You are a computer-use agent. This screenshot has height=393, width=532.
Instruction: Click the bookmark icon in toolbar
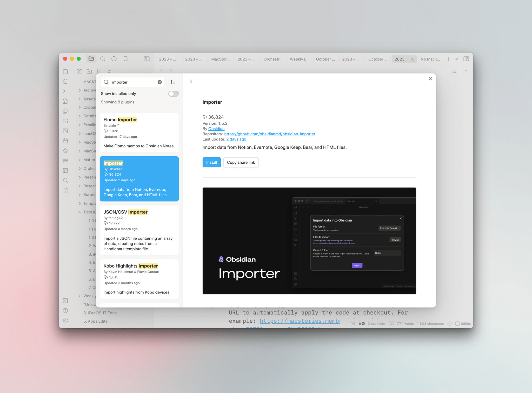tap(126, 59)
